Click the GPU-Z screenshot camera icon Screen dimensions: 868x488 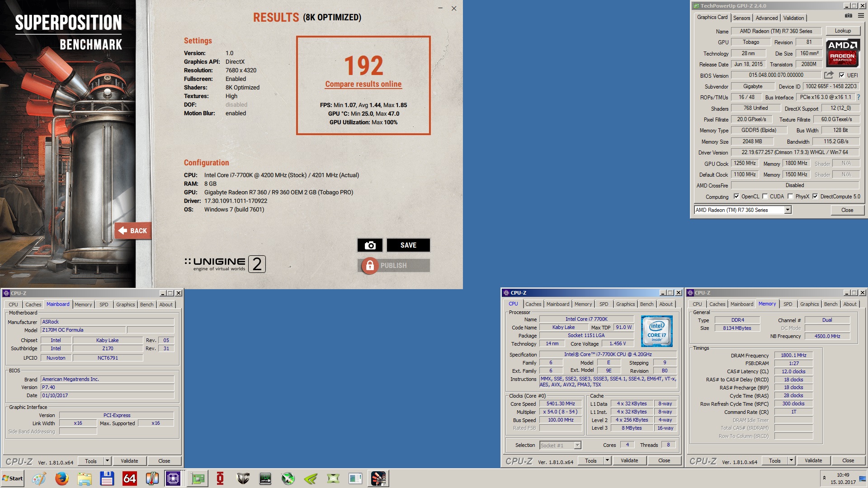[849, 16]
